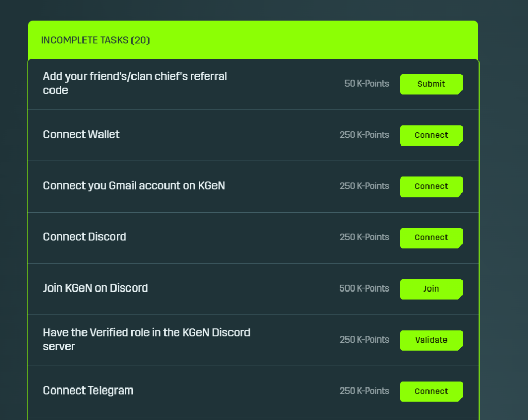
Task: Click Connect button for Connect Wallet
Action: point(431,136)
